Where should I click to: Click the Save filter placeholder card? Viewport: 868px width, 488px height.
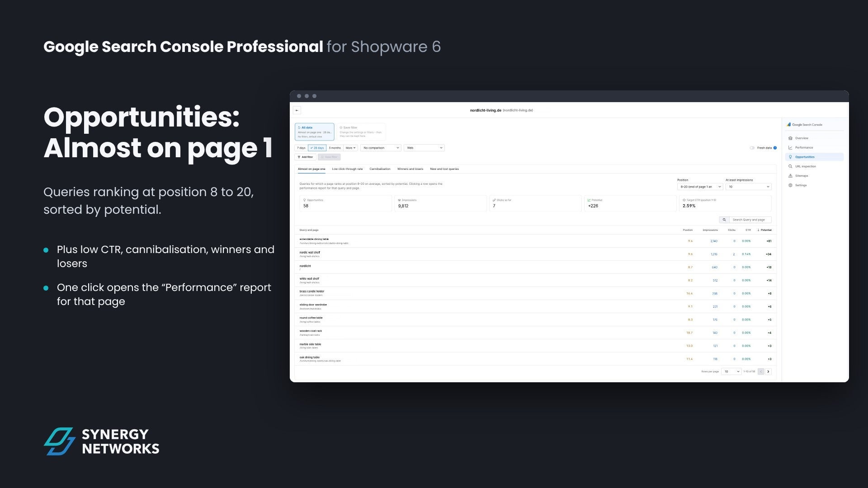click(361, 131)
